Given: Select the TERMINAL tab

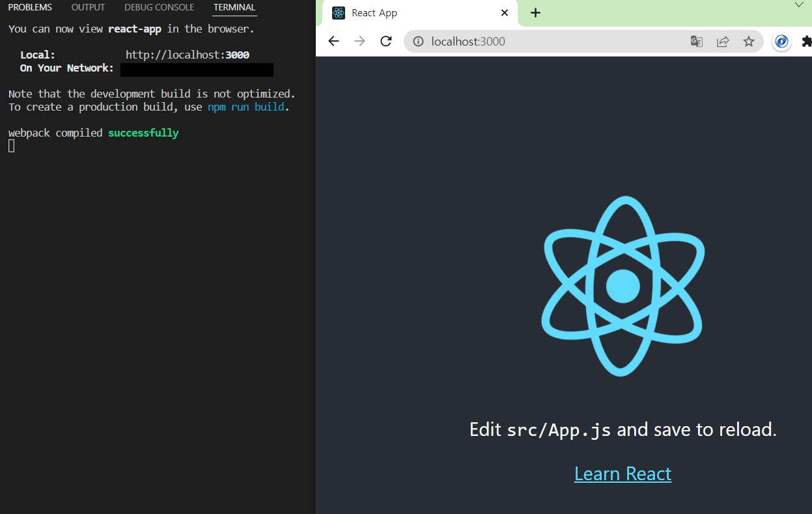Looking at the screenshot, I should tap(234, 8).
